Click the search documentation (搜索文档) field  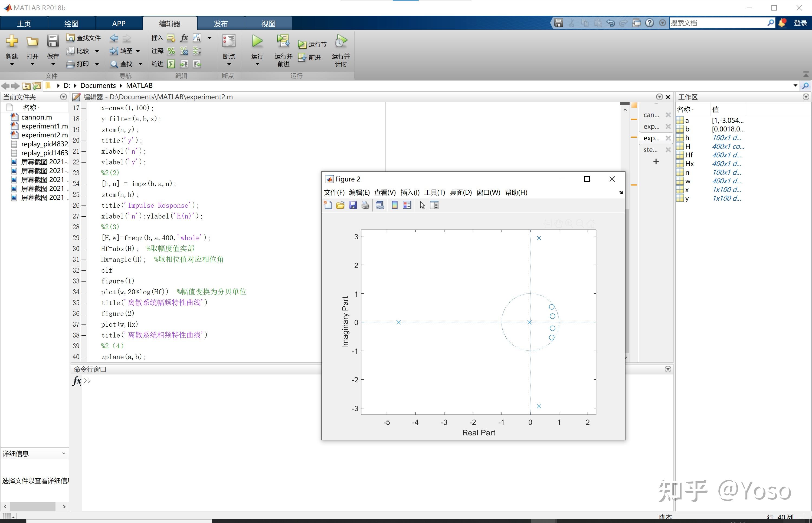click(x=718, y=23)
